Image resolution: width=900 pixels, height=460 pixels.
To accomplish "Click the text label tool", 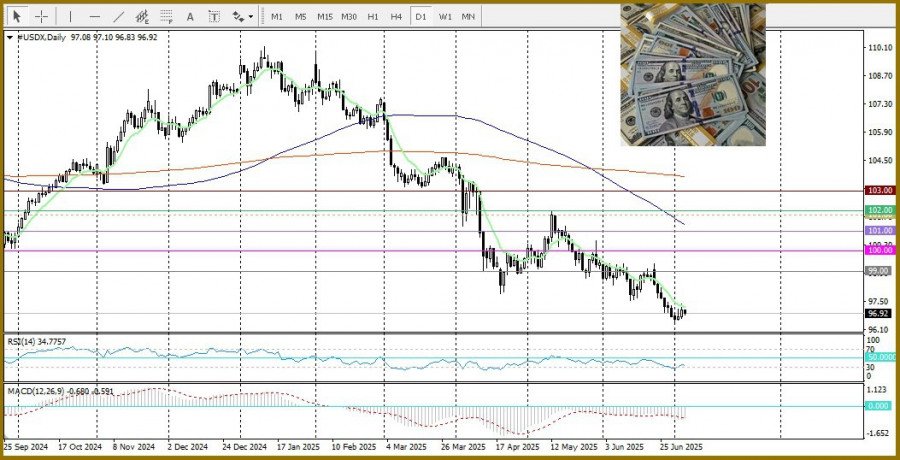I will pos(214,17).
